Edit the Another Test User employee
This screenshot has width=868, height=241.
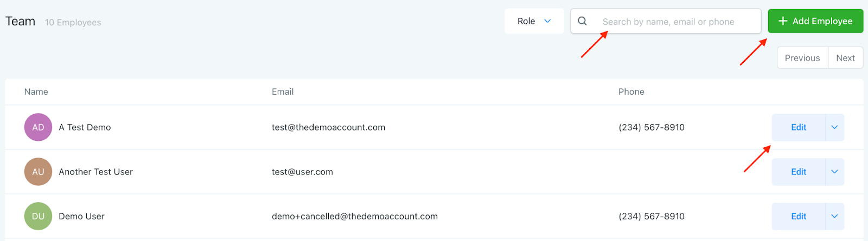coord(799,172)
